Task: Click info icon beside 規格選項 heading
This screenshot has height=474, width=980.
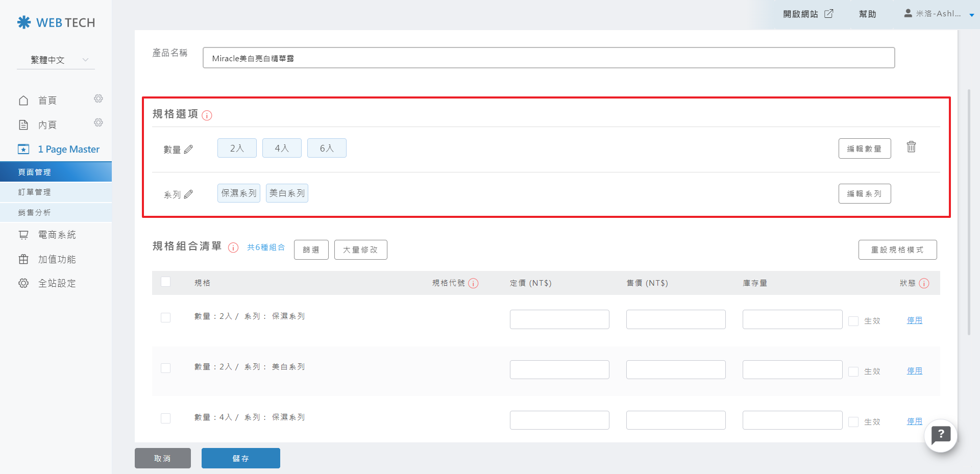Action: (207, 115)
